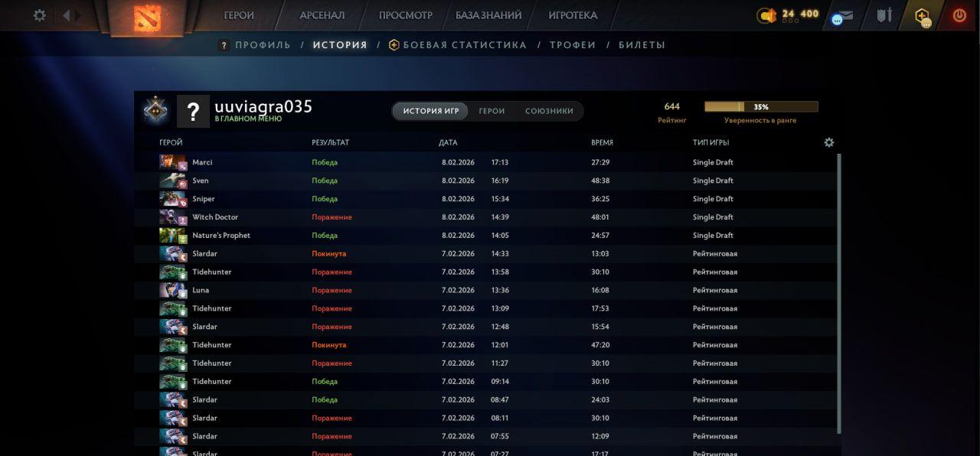Open the shield and sword armory icon
Screen dimensions: 980x456
coord(884,15)
